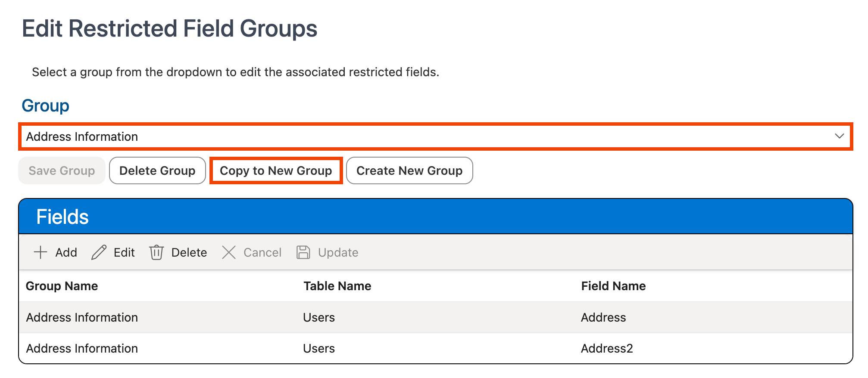The height and width of the screenshot is (378, 868).
Task: Click the X Cancel icon in toolbar
Action: (x=228, y=252)
